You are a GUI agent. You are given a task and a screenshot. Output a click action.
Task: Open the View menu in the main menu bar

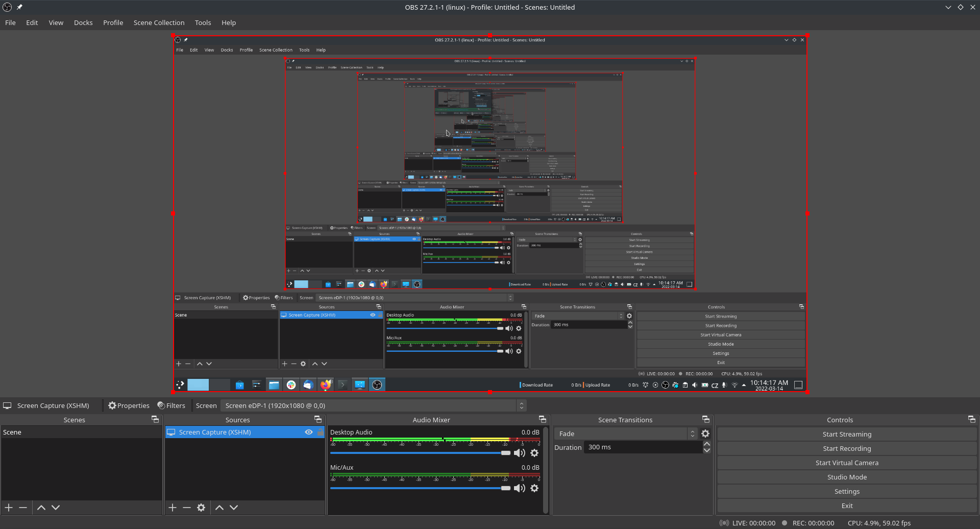point(56,22)
